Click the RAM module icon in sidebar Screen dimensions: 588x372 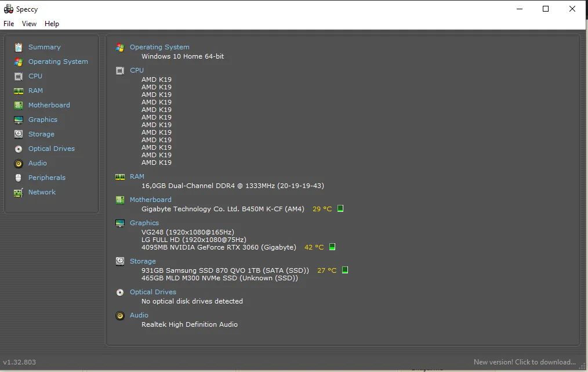click(19, 91)
